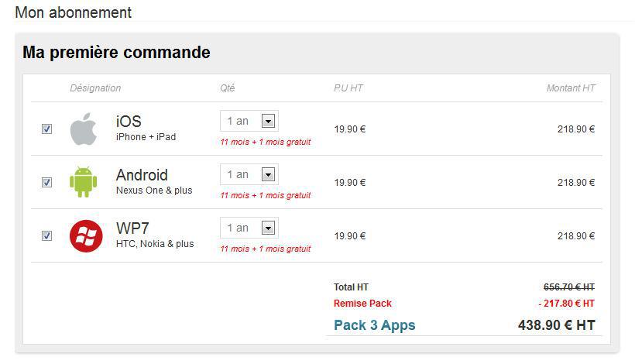
Task: Click the iOS product name
Action: click(129, 122)
